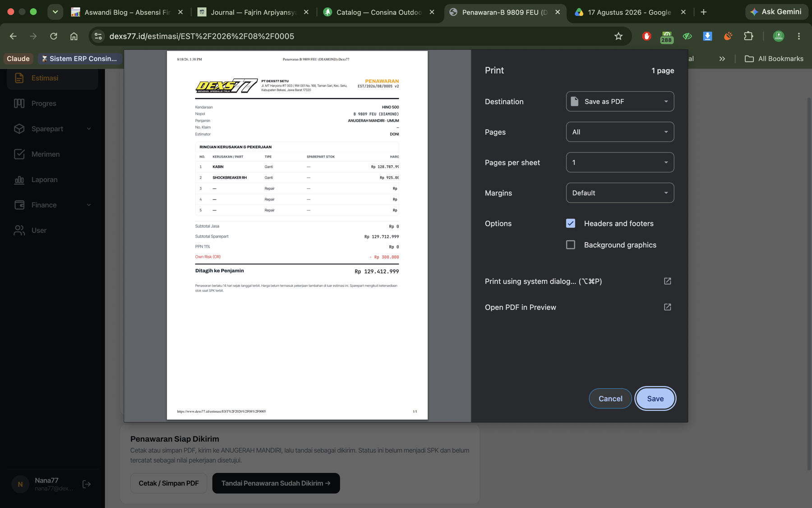Click the green checkmark extension icon
The height and width of the screenshot is (508, 812).
(687, 36)
